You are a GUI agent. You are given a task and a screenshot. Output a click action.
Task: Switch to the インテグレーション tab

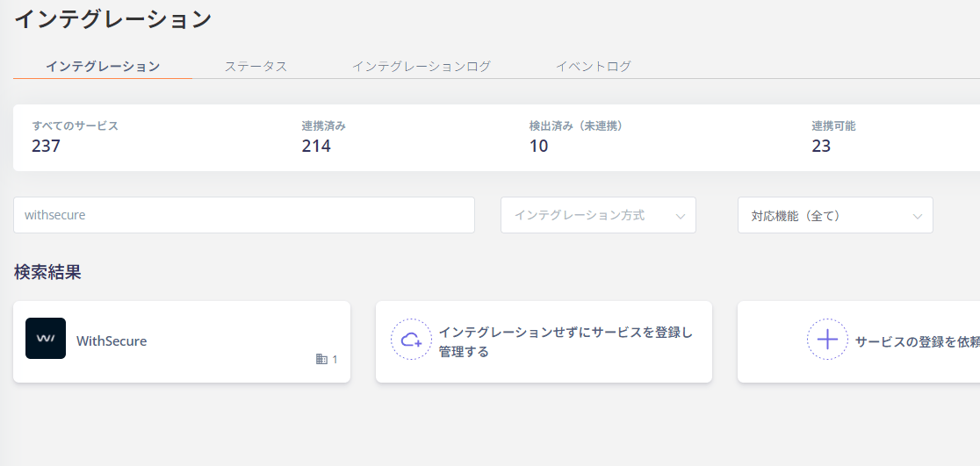coord(103,66)
